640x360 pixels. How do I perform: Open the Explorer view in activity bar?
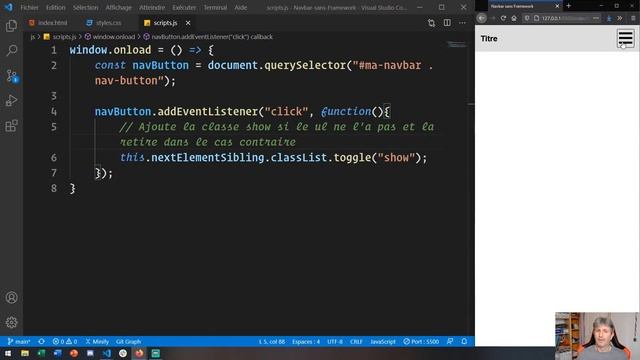[11, 26]
